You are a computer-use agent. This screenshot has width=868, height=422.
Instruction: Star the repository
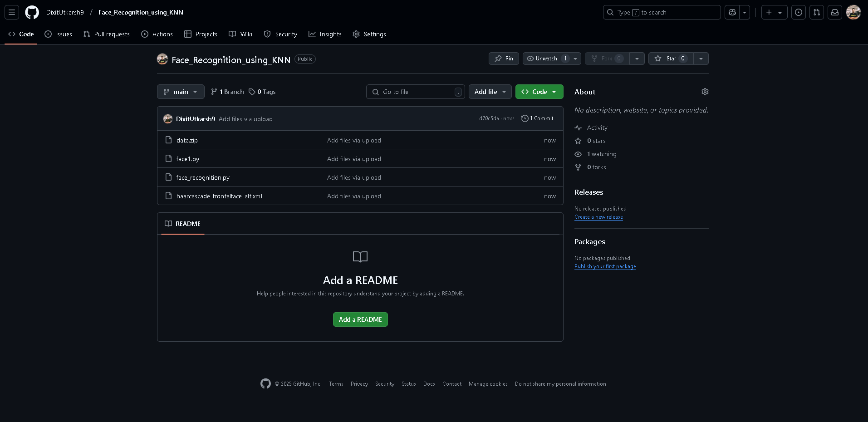point(671,59)
